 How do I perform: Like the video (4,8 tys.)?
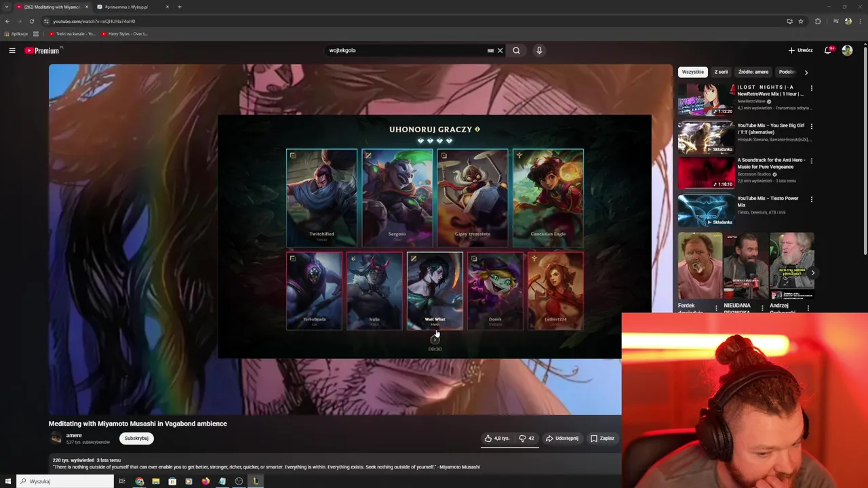point(496,439)
